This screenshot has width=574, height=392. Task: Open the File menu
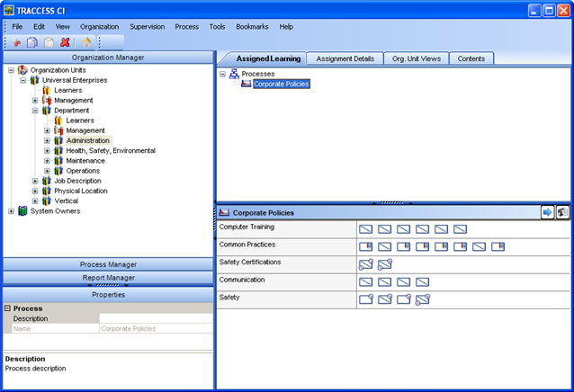[17, 27]
